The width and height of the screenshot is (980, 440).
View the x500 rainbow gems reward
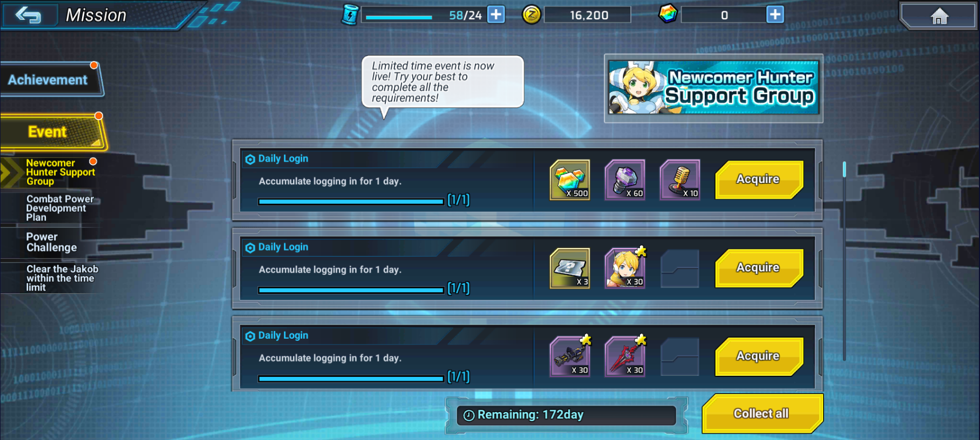[570, 180]
